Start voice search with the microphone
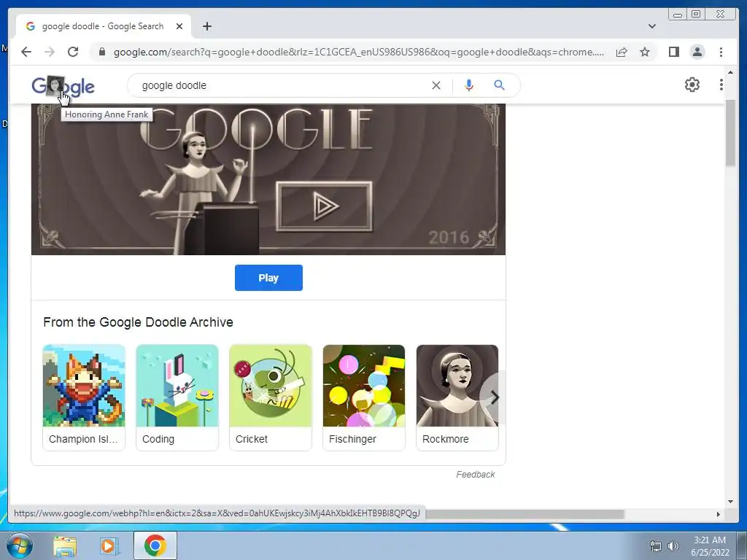The width and height of the screenshot is (747, 560). coord(469,85)
